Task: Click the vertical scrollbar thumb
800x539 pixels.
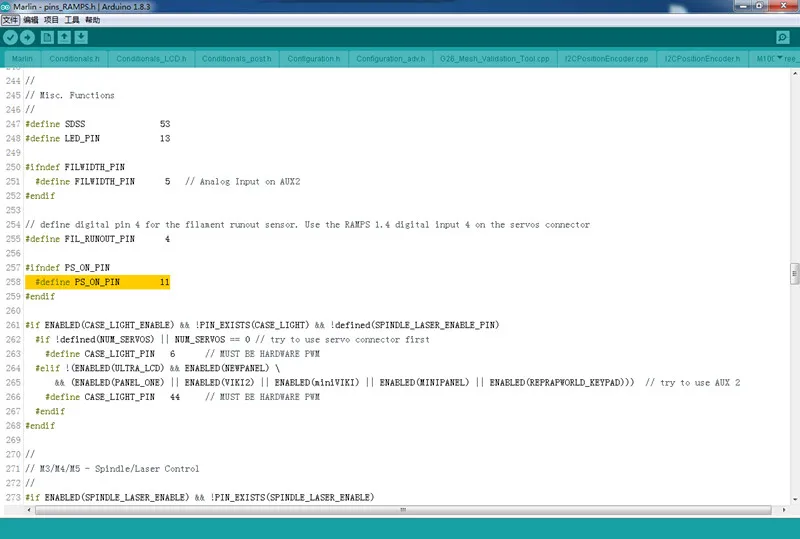Action: (x=795, y=274)
